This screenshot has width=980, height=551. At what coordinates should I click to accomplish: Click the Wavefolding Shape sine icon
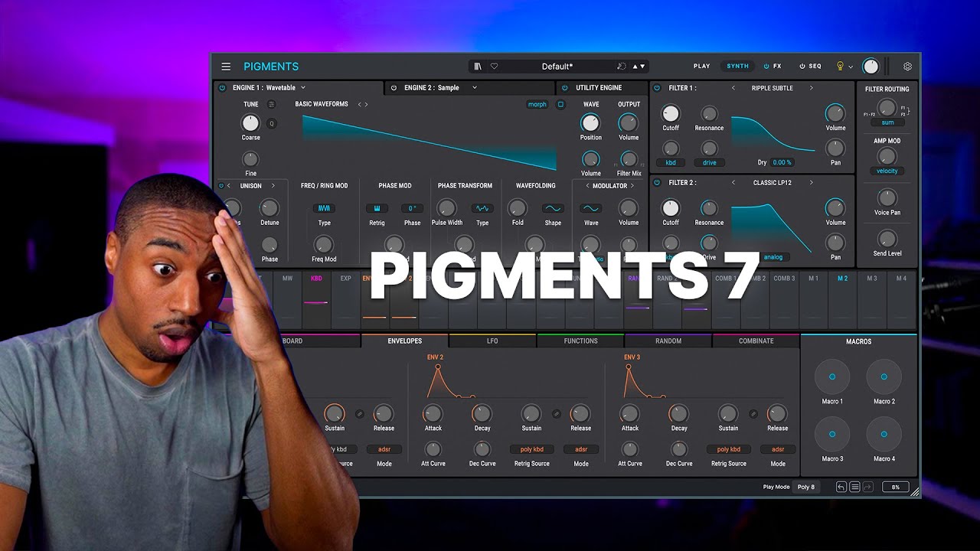coord(553,208)
